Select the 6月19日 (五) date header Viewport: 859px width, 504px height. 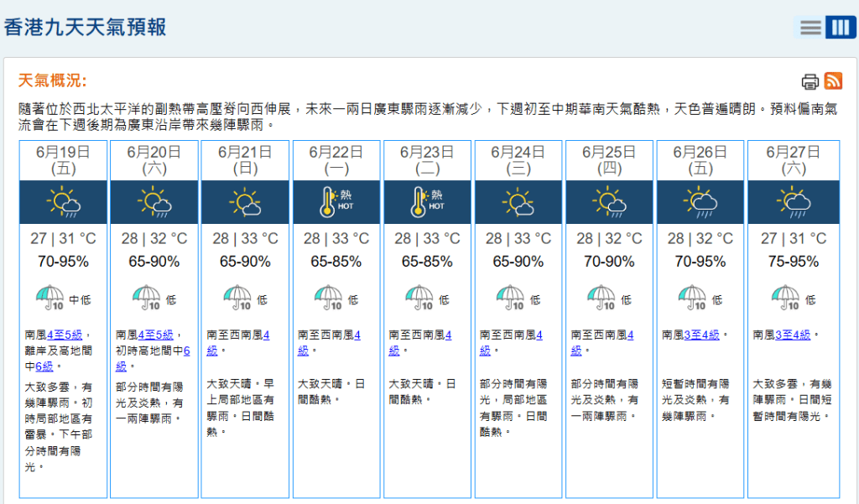[64, 160]
